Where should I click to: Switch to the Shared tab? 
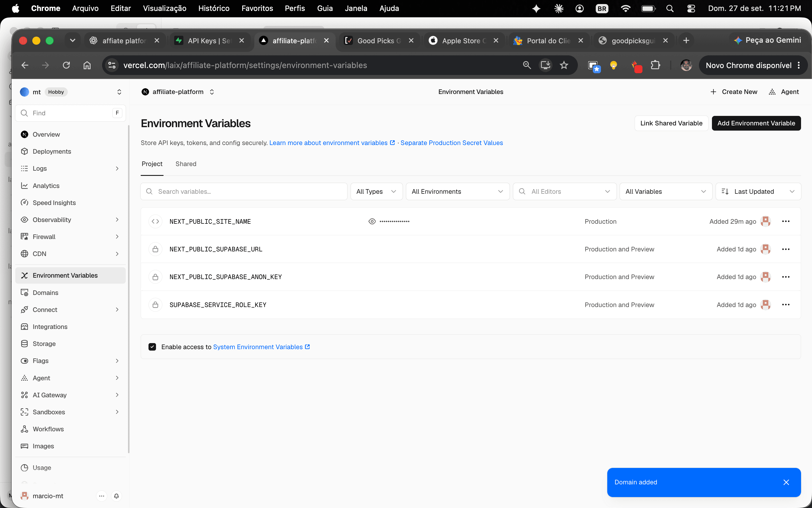[x=186, y=164]
